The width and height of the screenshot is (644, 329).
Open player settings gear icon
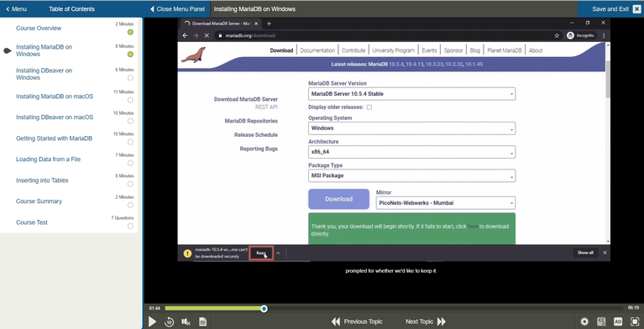pyautogui.click(x=584, y=321)
